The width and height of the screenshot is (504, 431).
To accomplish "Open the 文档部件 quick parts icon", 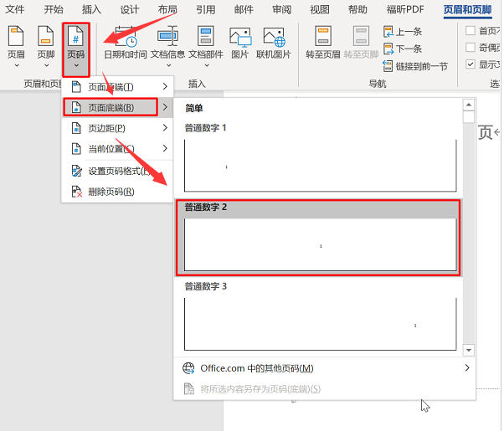I will tap(206, 36).
